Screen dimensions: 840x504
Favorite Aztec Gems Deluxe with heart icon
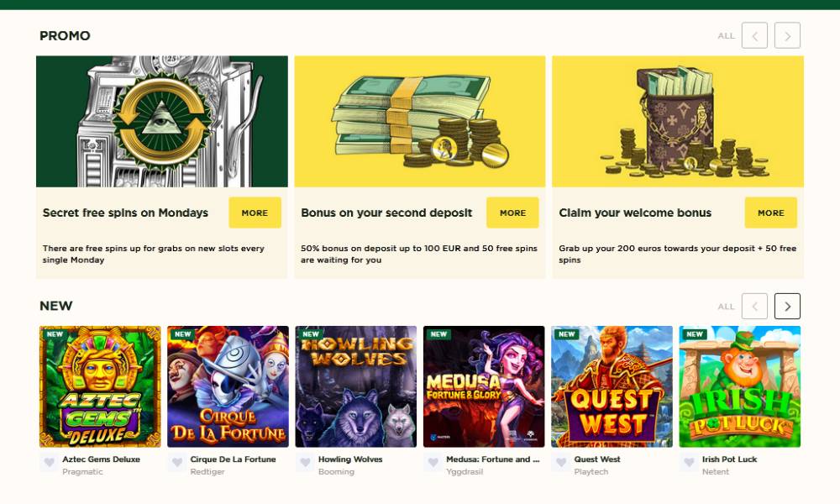pyautogui.click(x=49, y=462)
